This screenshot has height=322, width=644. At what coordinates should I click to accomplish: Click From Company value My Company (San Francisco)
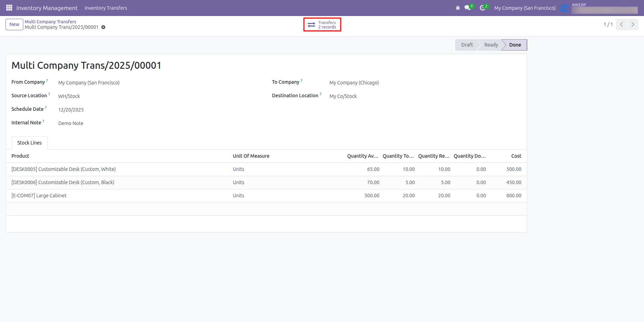[89, 83]
